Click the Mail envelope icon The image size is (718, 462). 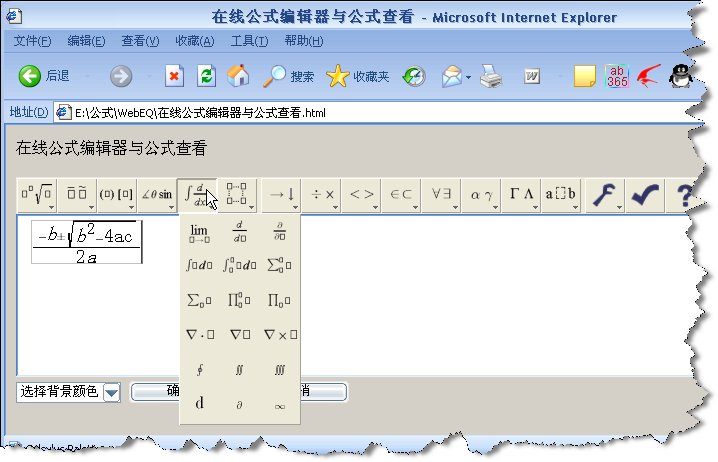451,76
